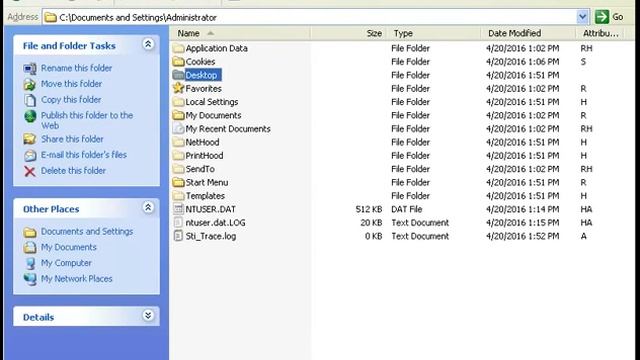Click the My Computer icon in Other Places
640x360 pixels.
point(30,263)
